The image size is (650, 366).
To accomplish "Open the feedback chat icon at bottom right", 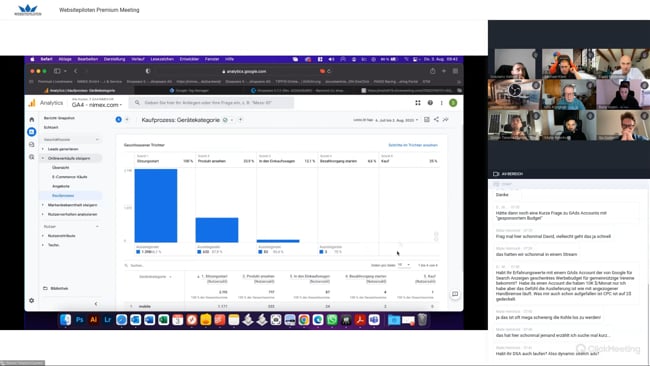I will click(455, 294).
